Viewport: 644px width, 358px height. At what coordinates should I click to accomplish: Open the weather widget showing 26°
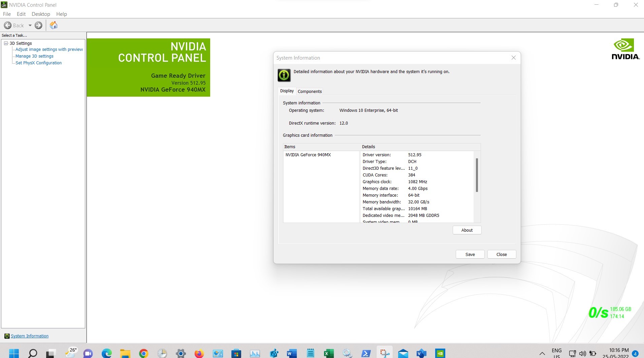[72, 353]
